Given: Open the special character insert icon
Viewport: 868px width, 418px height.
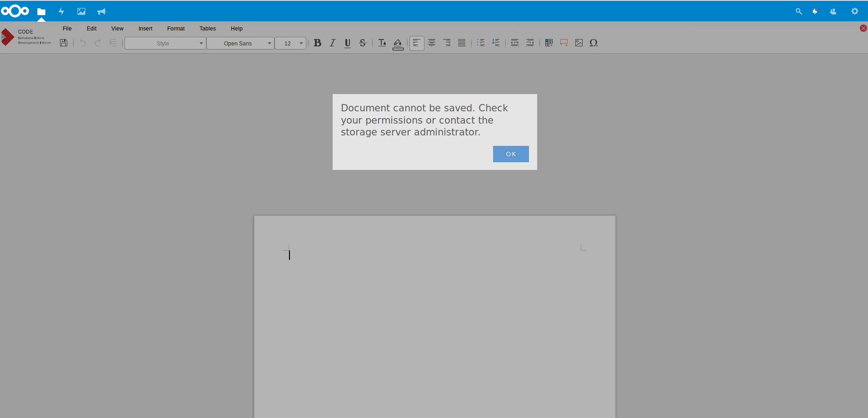Looking at the screenshot, I should (594, 43).
